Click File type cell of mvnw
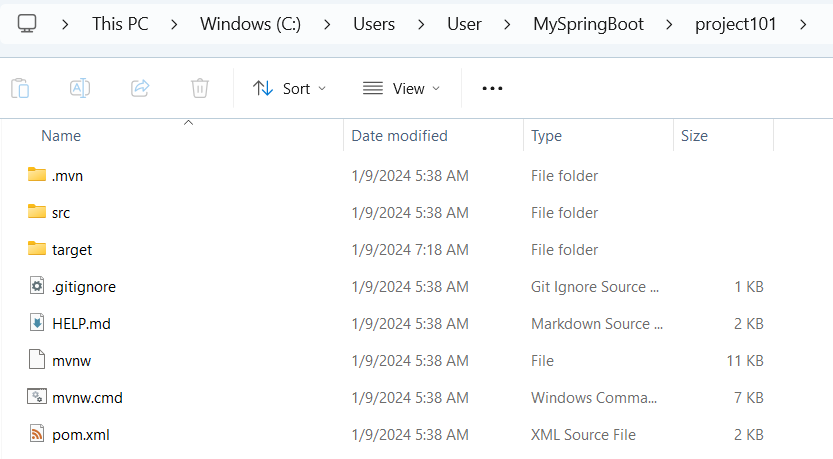Screen dimensions: 833x459 (542, 361)
